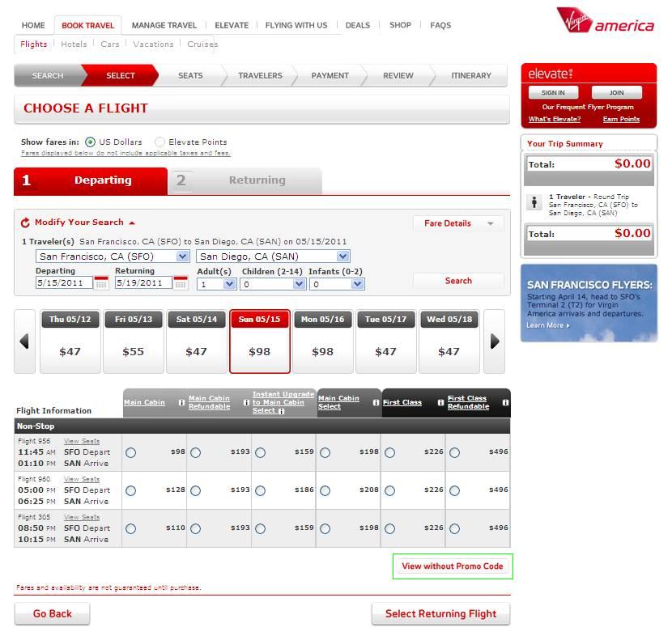This screenshot has width=672, height=636.
Task: Choose Flight 960 Instant Upgrade $186 fare
Action: point(260,491)
